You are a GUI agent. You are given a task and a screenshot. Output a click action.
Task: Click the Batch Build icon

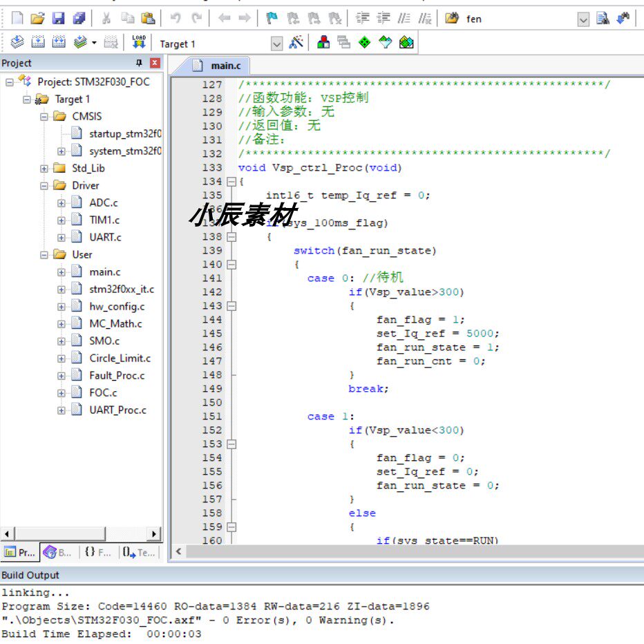(80, 42)
